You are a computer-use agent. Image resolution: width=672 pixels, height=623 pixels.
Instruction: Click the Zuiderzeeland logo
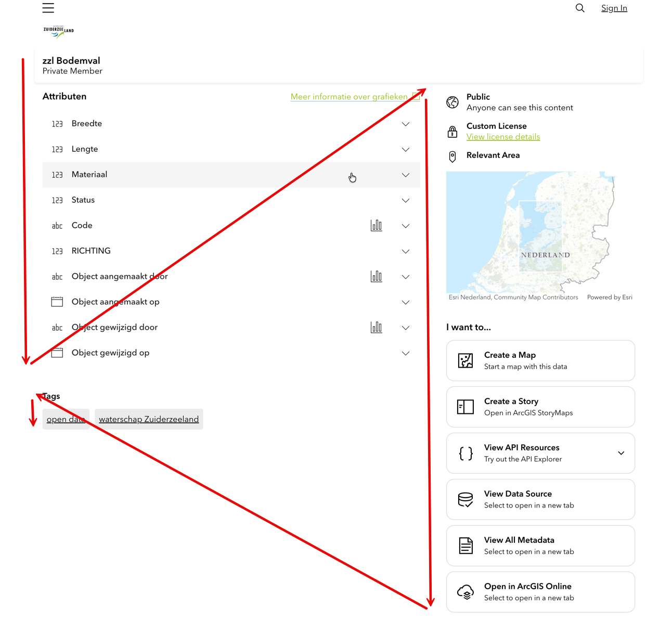[x=58, y=31]
